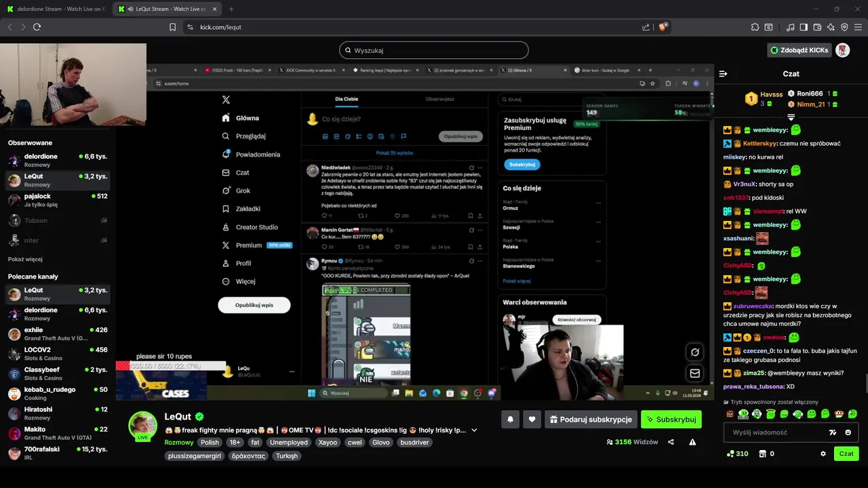Open Classybeef recommended channel

[58, 373]
